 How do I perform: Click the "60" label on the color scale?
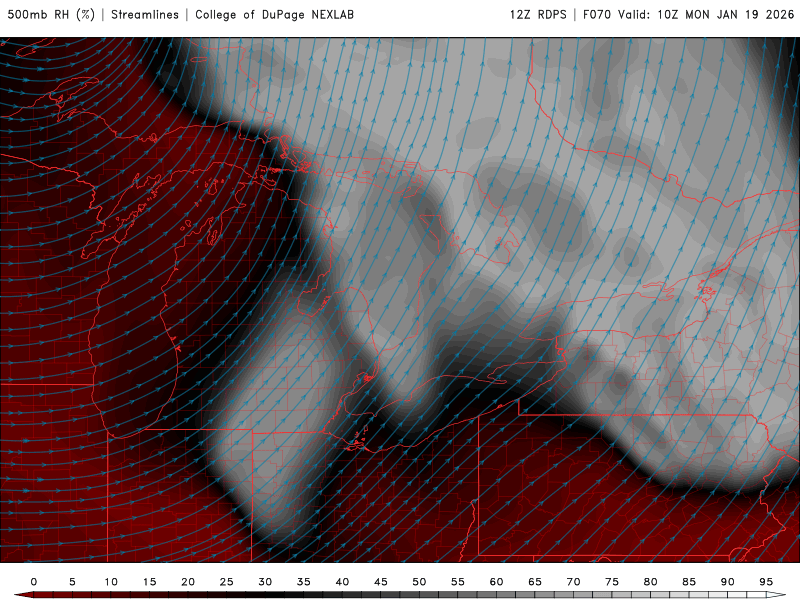point(496,582)
